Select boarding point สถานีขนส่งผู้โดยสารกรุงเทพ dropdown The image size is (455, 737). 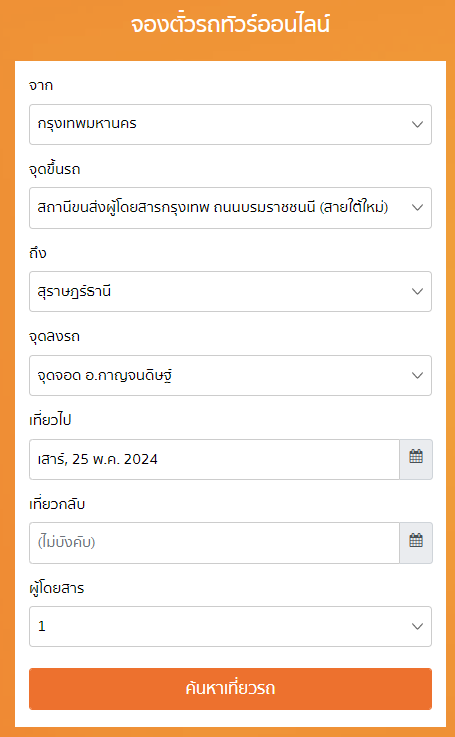coord(230,208)
